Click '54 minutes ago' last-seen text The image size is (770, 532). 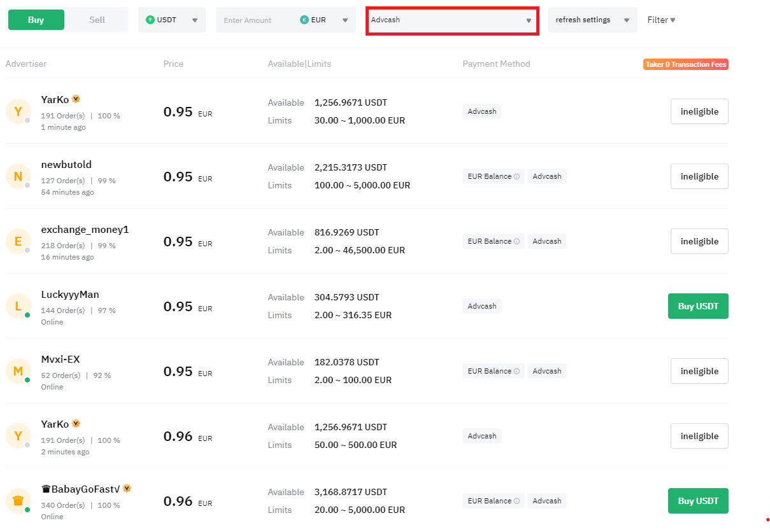coord(68,192)
